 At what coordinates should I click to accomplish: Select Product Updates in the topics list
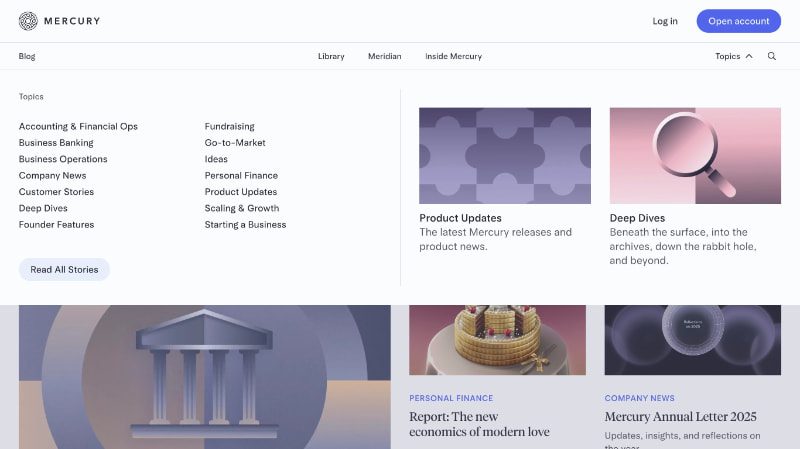point(241,192)
